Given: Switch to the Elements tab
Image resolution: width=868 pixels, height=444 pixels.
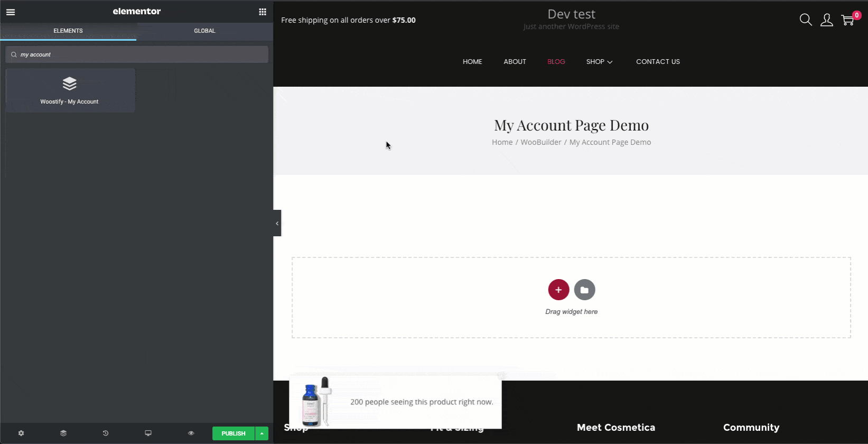Looking at the screenshot, I should click(x=68, y=31).
